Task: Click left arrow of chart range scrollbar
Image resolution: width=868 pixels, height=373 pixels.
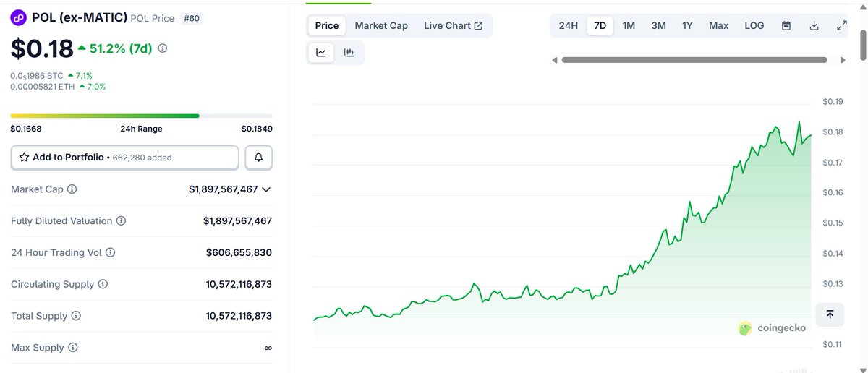Action: coord(555,60)
